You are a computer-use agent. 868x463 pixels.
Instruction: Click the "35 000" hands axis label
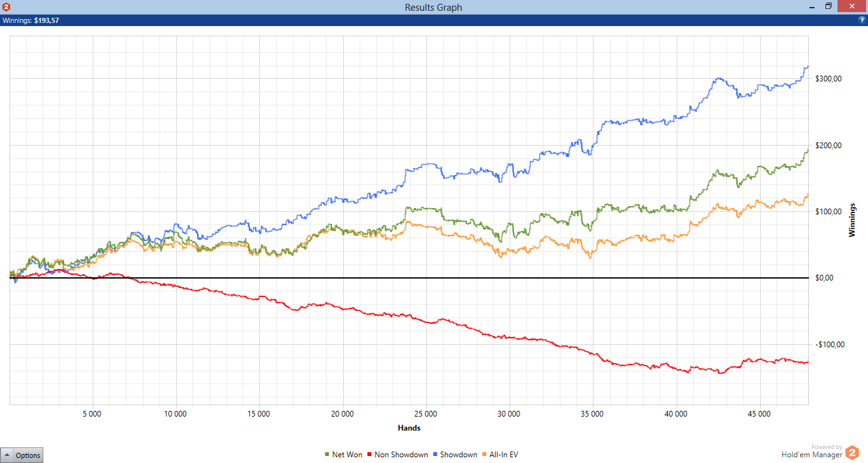592,414
